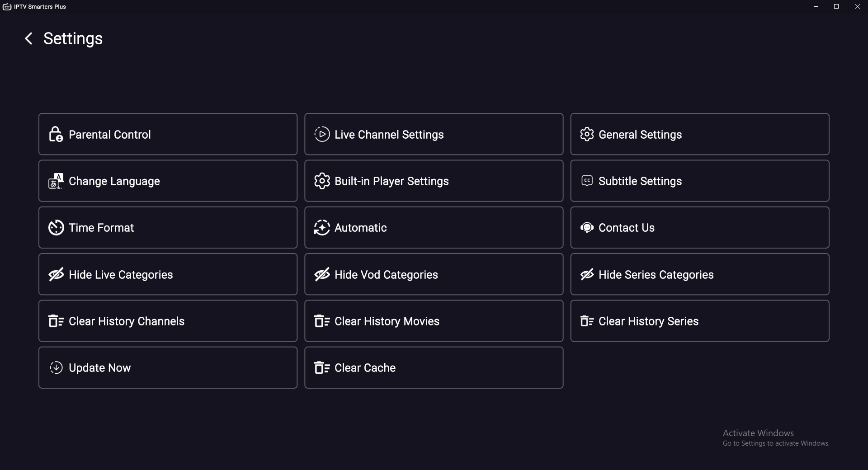Click the Parental Control lock icon
This screenshot has width=868, height=470.
coord(55,134)
